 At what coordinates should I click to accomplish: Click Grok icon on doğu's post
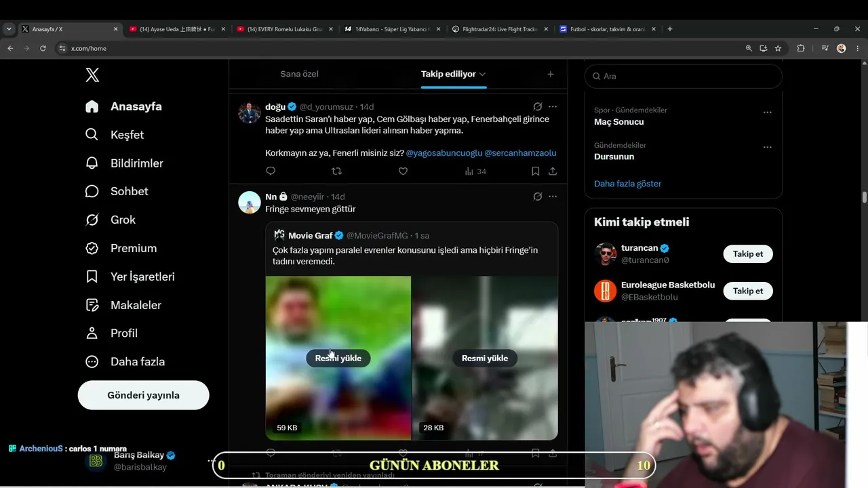click(x=538, y=106)
